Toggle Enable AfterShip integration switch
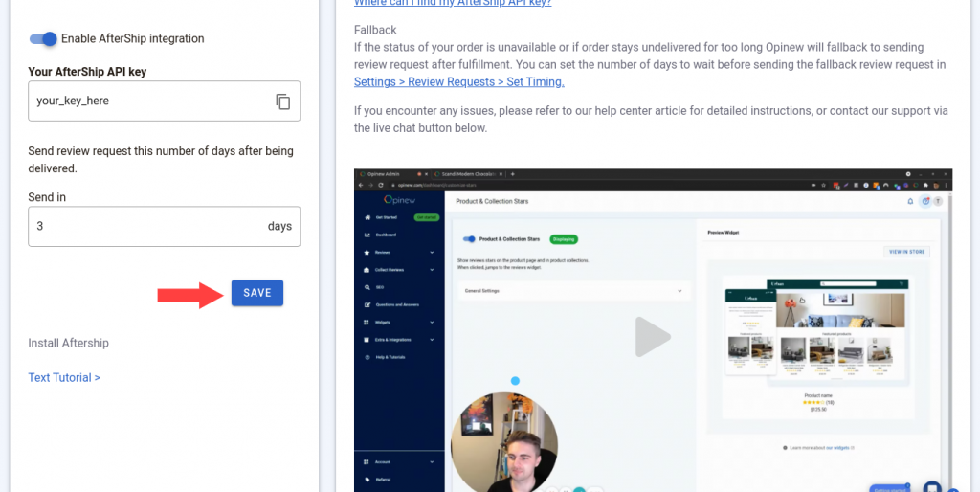 [43, 38]
